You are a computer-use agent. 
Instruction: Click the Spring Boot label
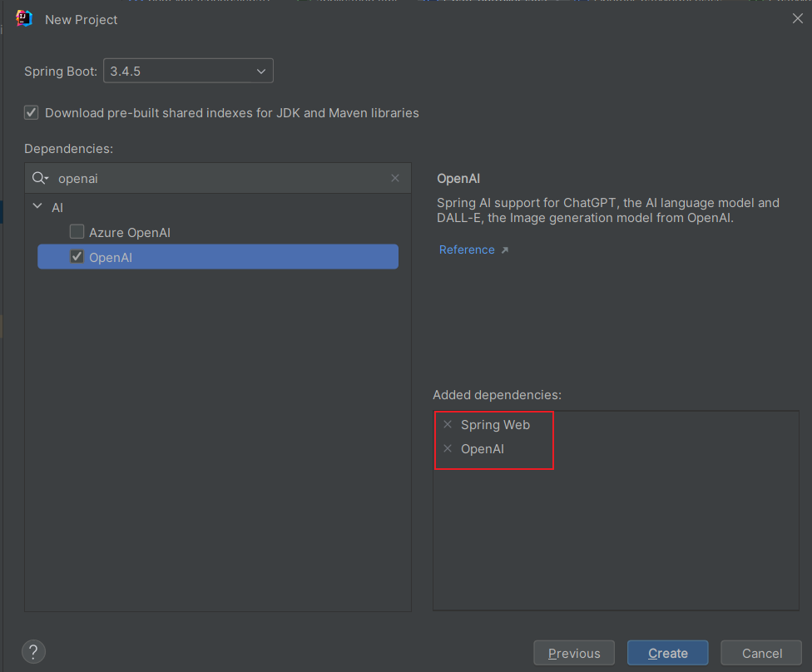coord(61,72)
